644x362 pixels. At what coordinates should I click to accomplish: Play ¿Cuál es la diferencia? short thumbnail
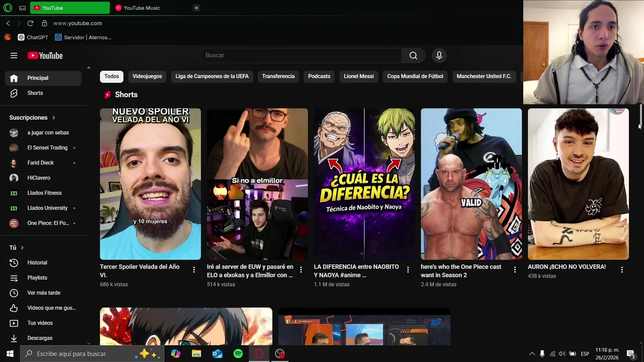[x=364, y=184]
